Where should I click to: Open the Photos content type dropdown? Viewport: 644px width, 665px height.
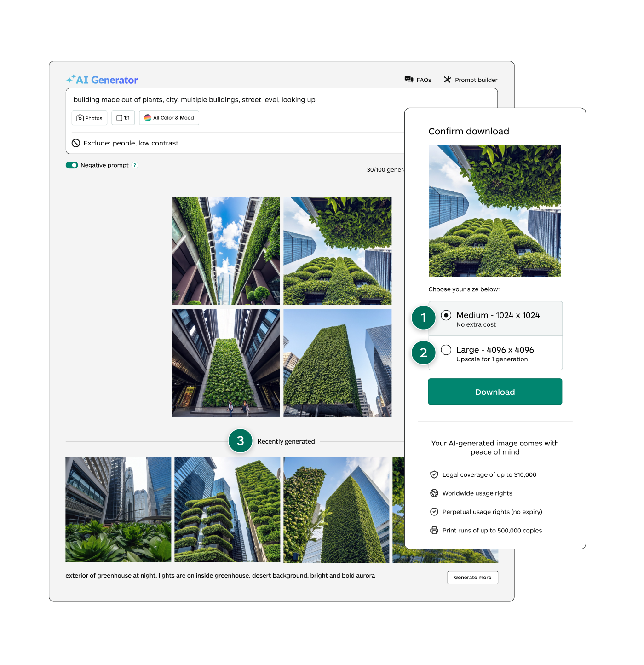pyautogui.click(x=89, y=118)
